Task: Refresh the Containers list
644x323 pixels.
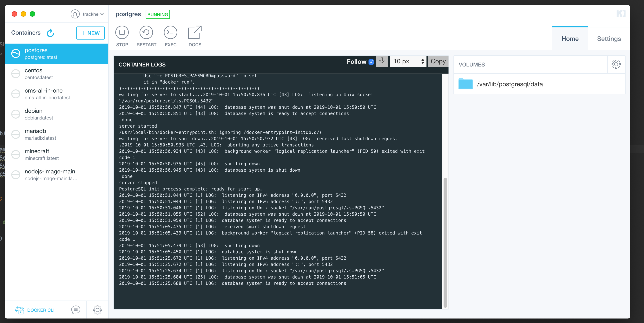Action: [51, 33]
